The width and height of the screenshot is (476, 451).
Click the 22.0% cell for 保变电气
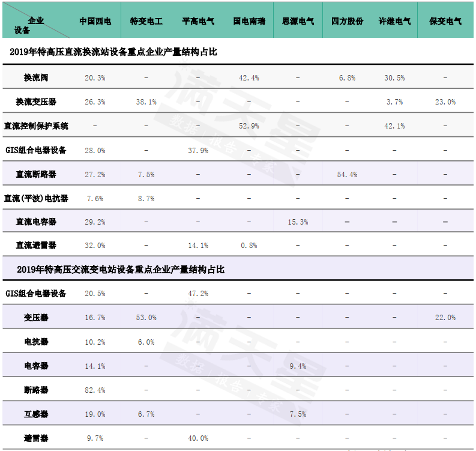[445, 318]
